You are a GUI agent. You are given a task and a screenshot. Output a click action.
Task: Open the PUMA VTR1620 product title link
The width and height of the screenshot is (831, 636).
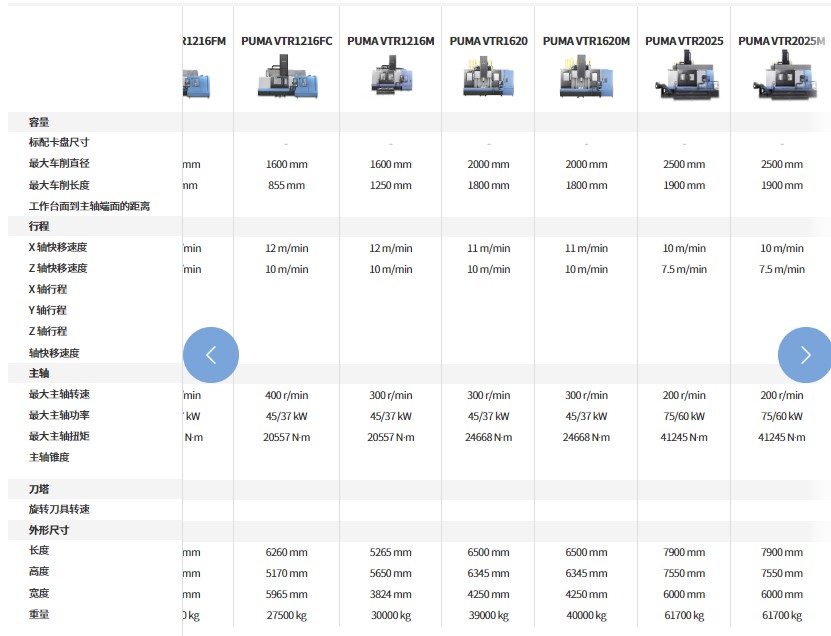tap(489, 41)
